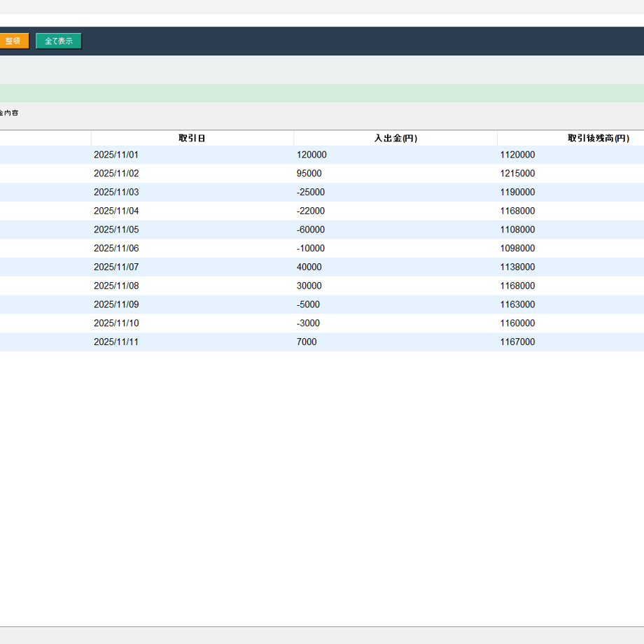Select the date cell 2025/11/08
Image resolution: width=644 pixels, height=644 pixels.
click(116, 286)
